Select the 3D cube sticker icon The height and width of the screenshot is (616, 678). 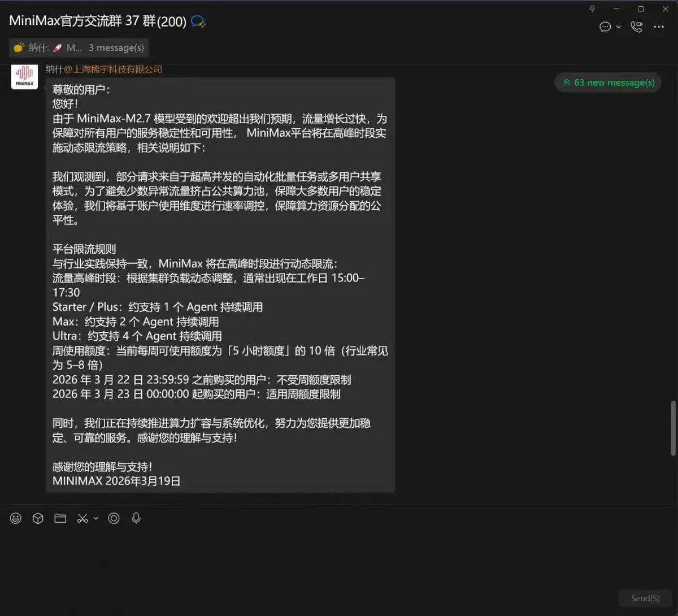pos(38,518)
